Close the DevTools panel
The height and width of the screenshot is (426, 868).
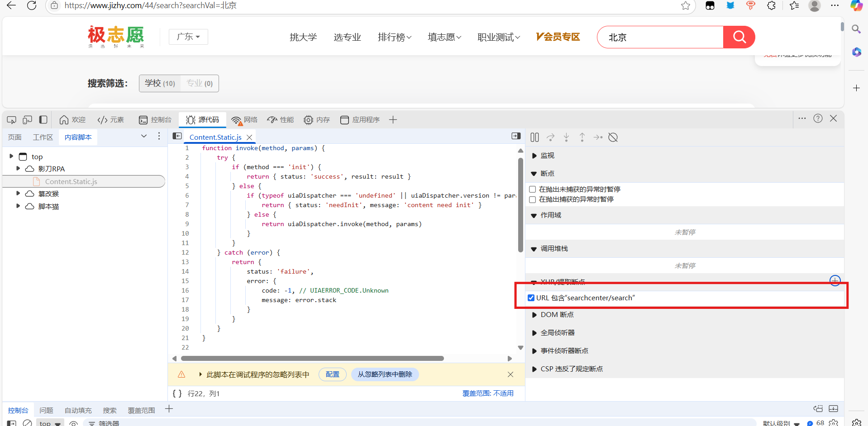tap(834, 118)
